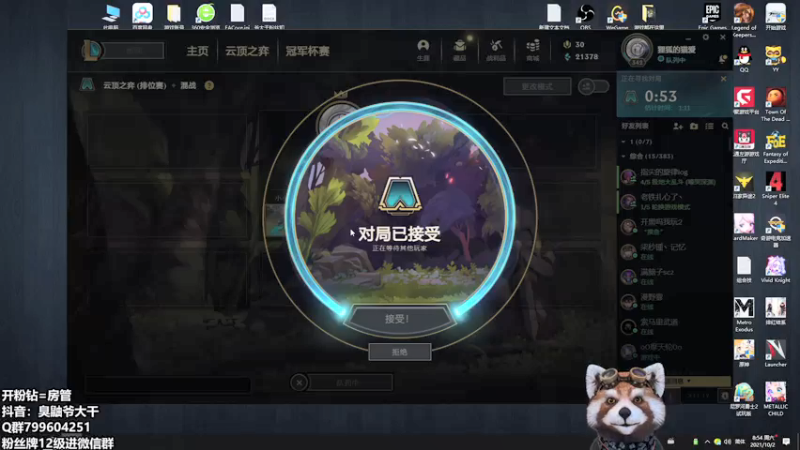Open the 冠军杯赛 tab

pos(308,51)
